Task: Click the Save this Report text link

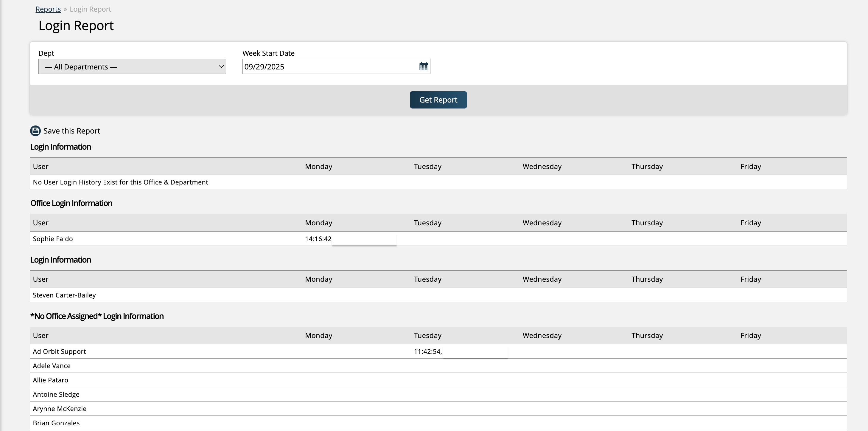Action: [71, 131]
